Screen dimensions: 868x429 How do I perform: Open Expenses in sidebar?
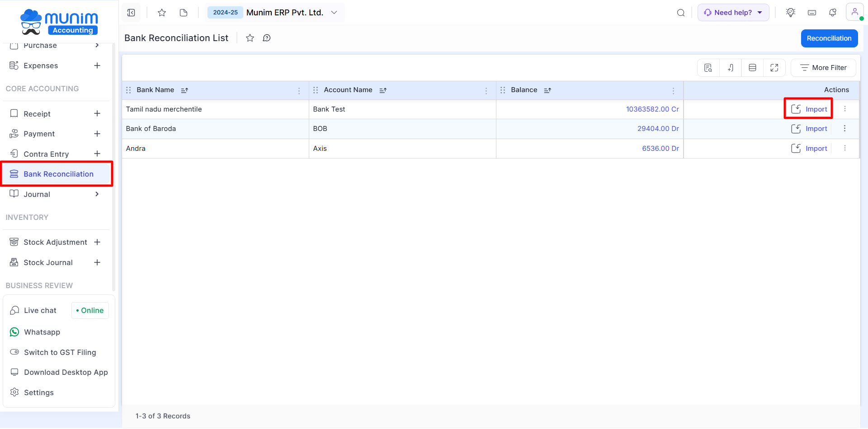(41, 66)
